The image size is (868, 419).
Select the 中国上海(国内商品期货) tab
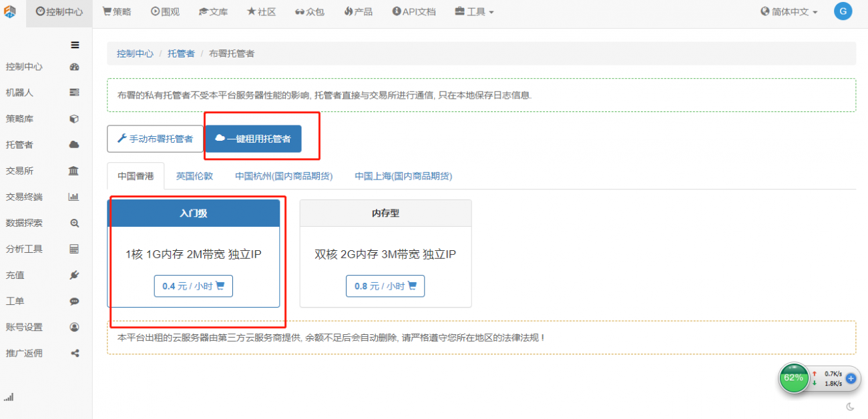tap(403, 176)
